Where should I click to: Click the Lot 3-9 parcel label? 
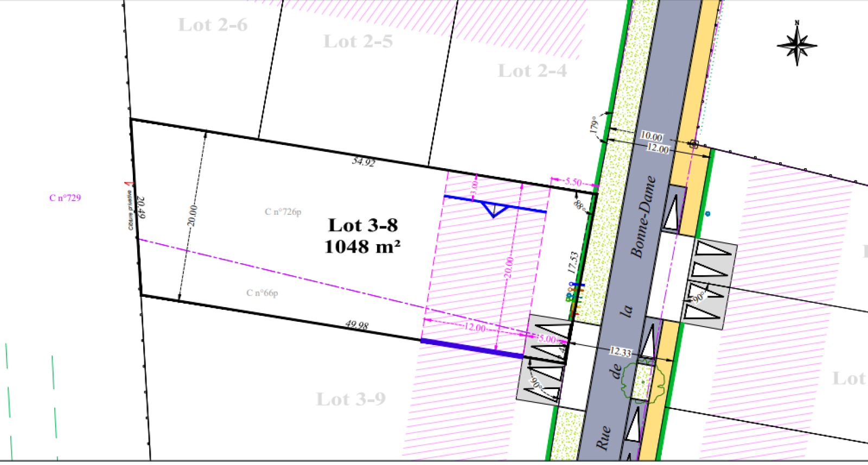351,399
